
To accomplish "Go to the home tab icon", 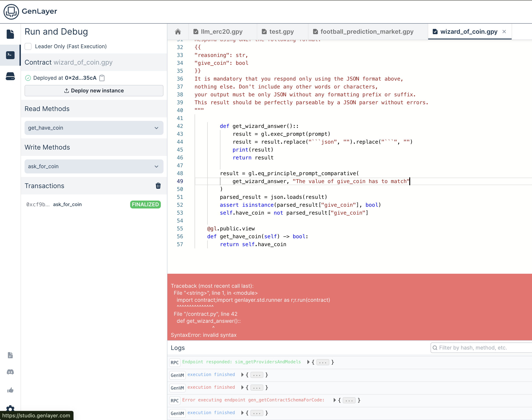I will 178,32.
